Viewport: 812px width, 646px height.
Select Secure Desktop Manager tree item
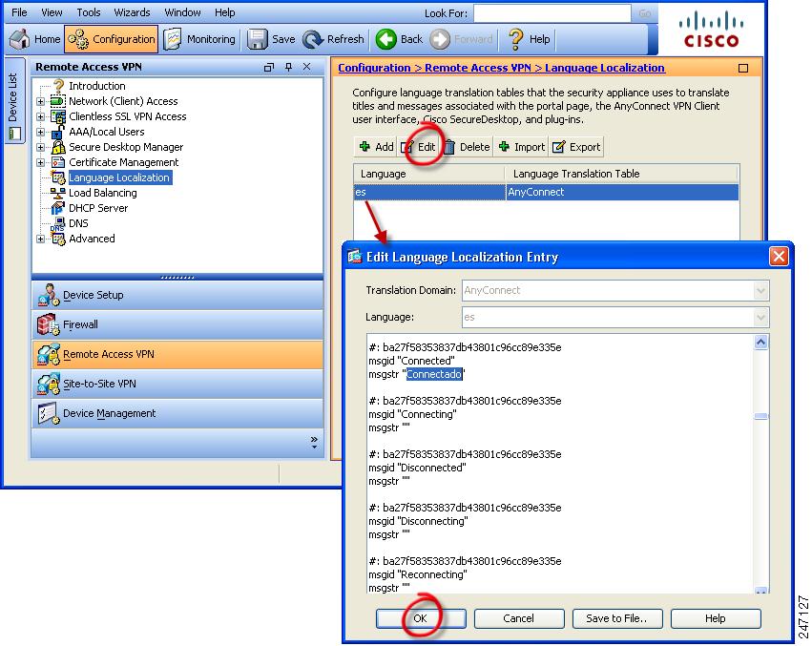coord(126,147)
